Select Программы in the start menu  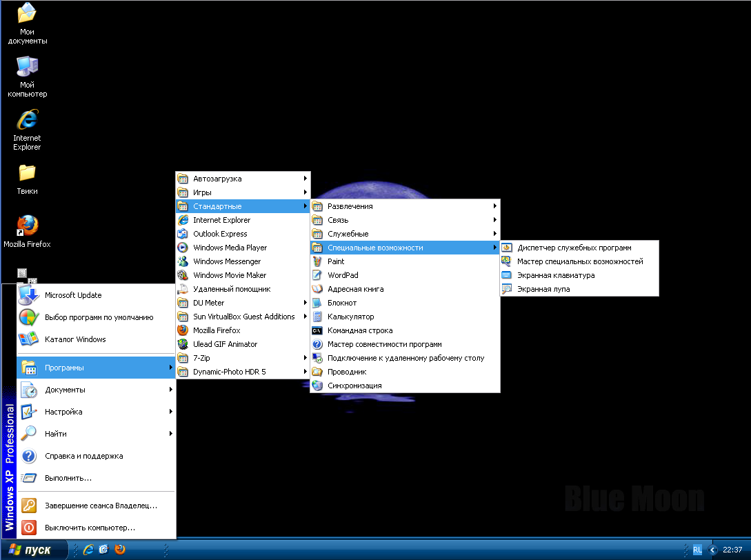(96, 368)
